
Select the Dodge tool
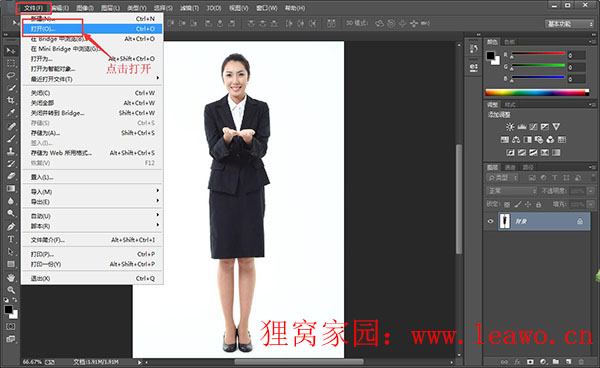(x=11, y=213)
